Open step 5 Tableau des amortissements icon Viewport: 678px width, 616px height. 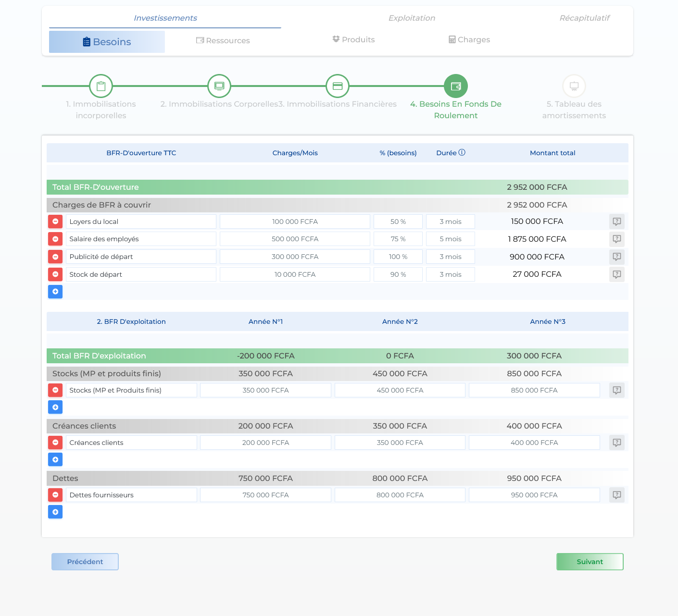[x=574, y=86]
